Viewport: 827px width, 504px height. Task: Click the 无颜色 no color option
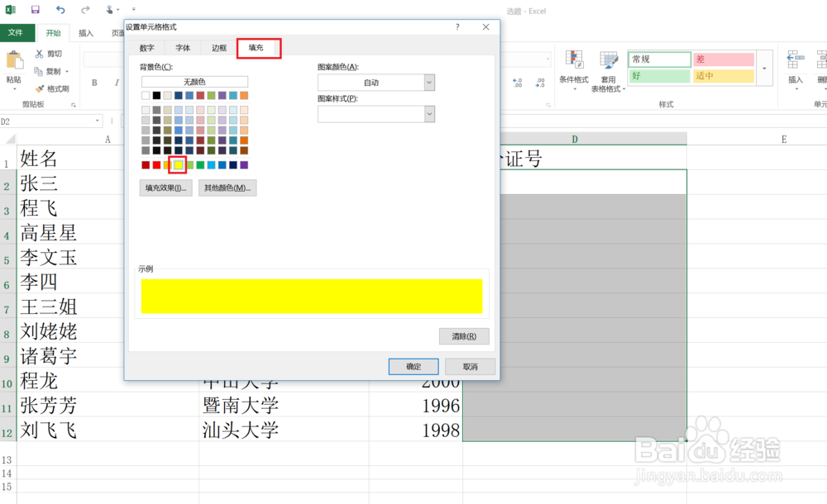click(x=195, y=82)
